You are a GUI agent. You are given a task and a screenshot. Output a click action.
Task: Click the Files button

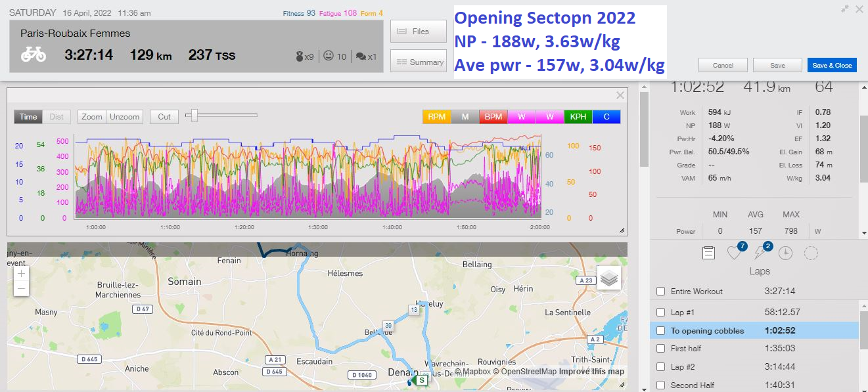point(419,32)
